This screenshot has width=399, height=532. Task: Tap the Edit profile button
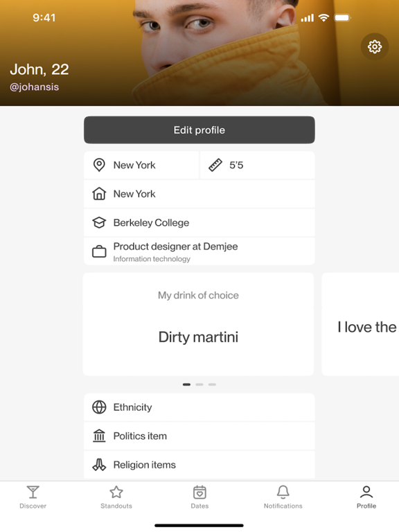click(199, 130)
